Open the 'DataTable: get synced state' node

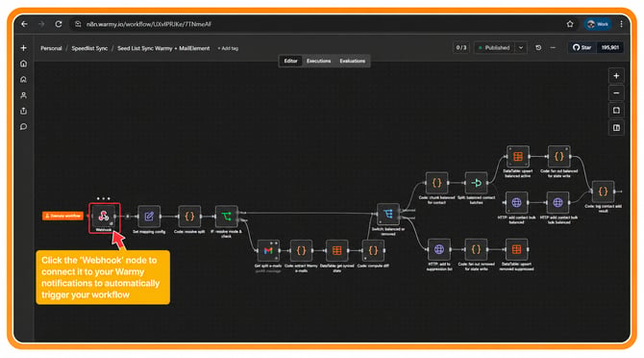tap(336, 250)
